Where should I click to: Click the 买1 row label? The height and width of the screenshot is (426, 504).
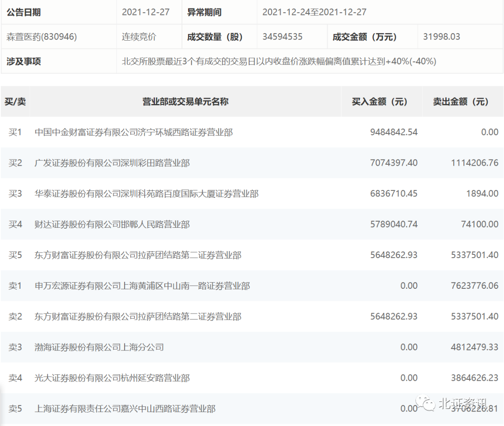pyautogui.click(x=15, y=132)
